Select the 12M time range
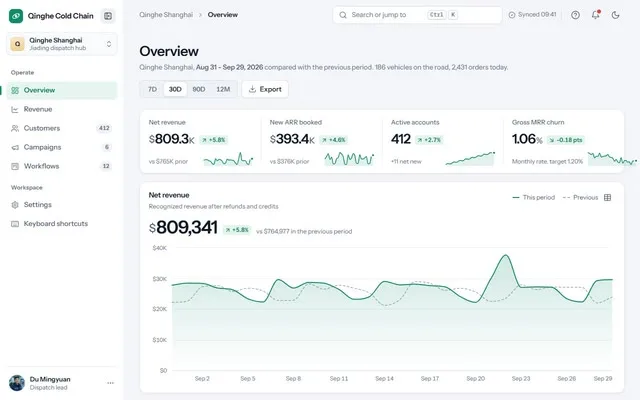640x400 pixels. [x=223, y=89]
